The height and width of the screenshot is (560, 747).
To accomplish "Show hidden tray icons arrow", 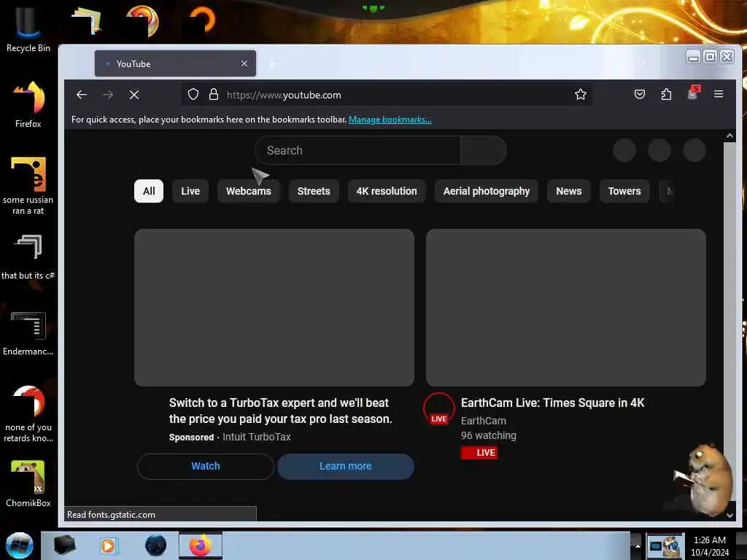I will (637, 545).
